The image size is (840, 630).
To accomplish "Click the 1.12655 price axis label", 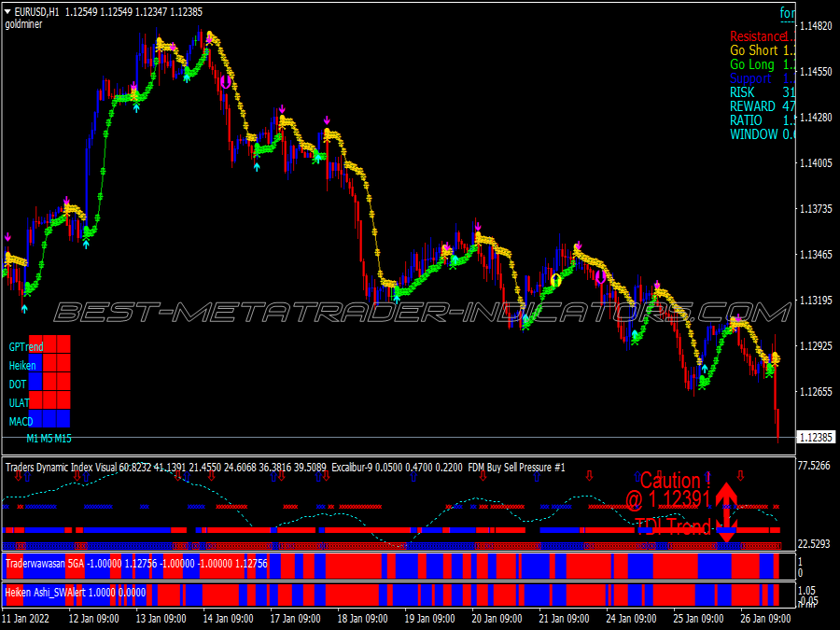I will point(816,392).
